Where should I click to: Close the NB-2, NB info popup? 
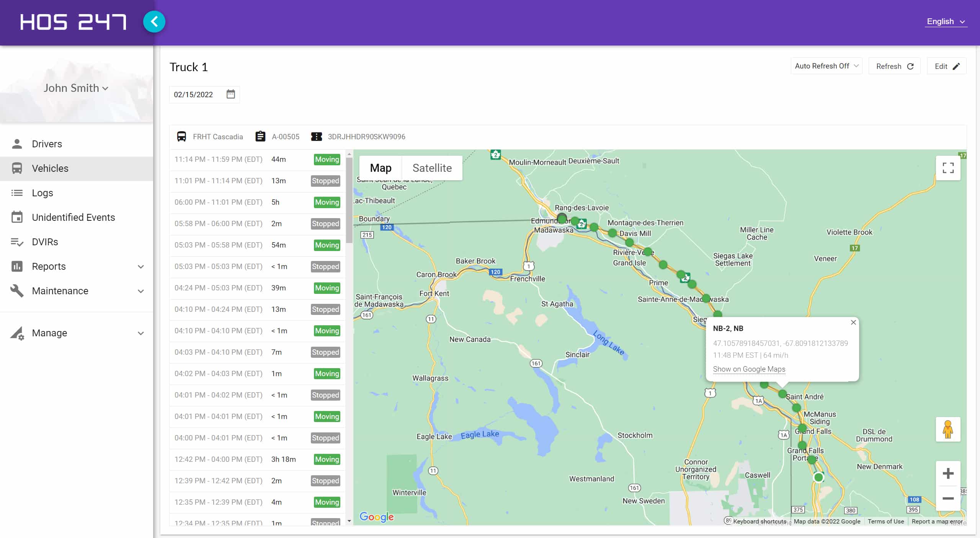point(853,323)
